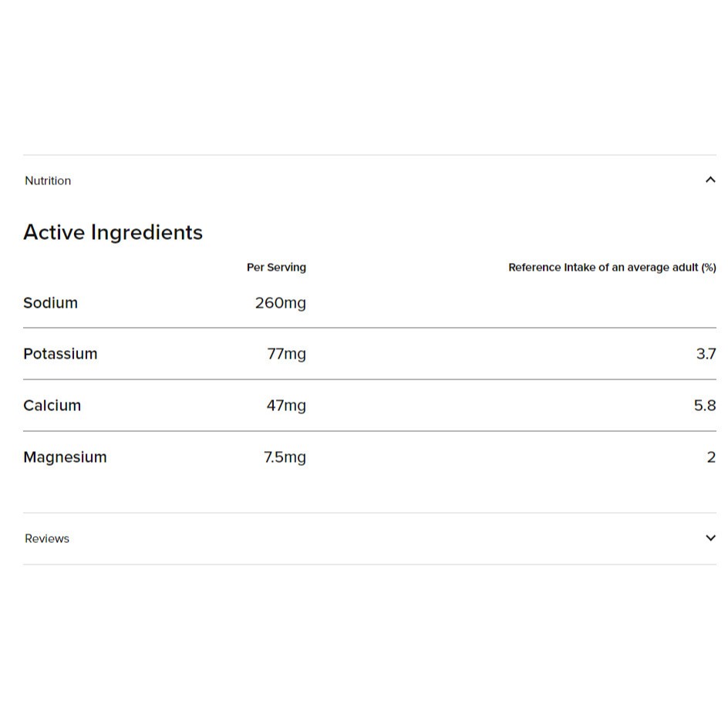Expand the Reviews section chevron
This screenshot has width=728, height=728.
coord(710,538)
